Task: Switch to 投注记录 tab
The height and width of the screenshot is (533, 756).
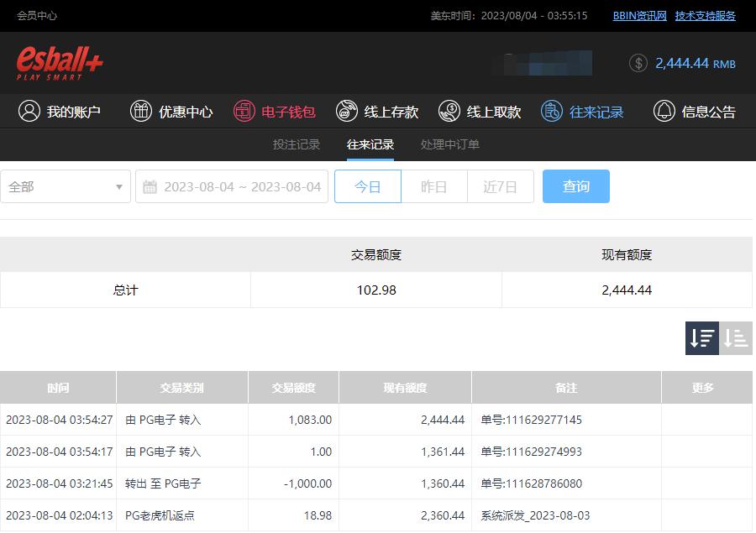Action: 296,144
